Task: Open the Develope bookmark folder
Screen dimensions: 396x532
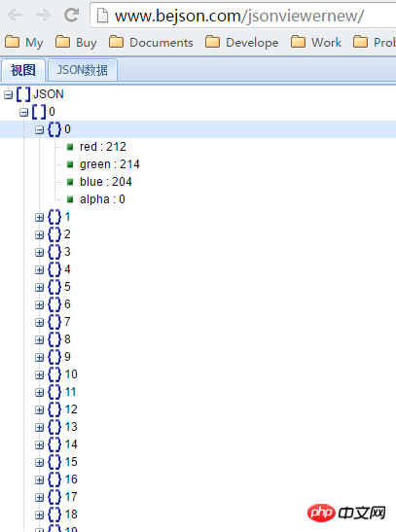Action: (242, 43)
